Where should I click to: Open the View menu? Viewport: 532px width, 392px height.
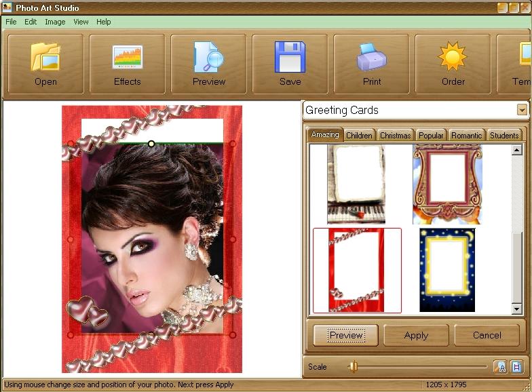(x=81, y=22)
